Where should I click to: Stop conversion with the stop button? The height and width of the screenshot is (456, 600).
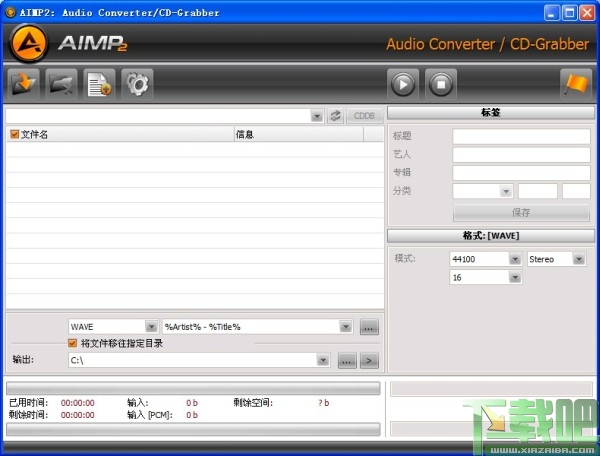coord(441,84)
